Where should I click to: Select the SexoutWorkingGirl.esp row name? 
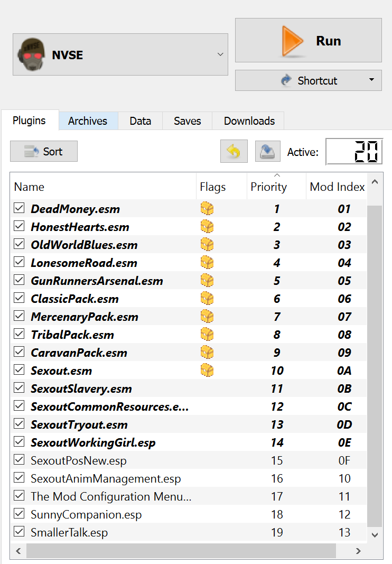pos(93,442)
